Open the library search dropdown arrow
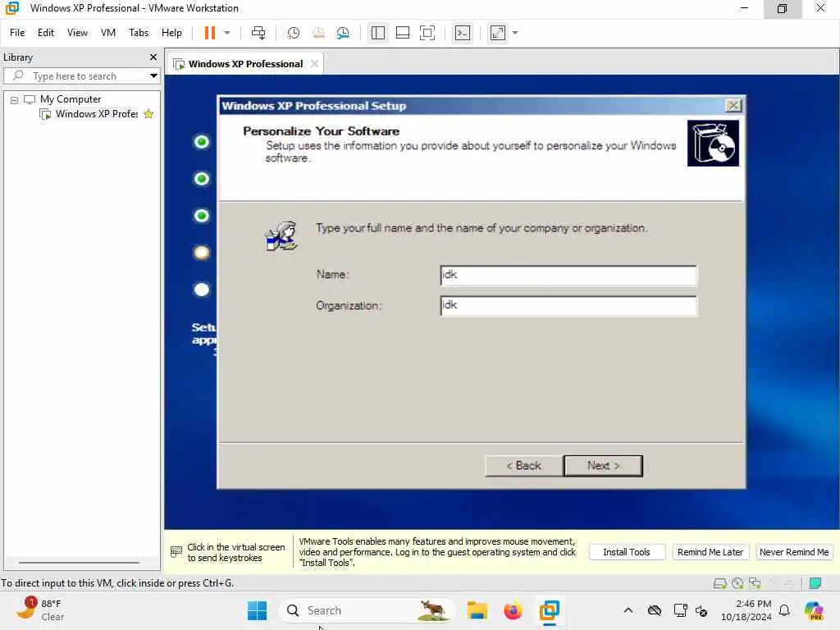Screen dimensions: 840x630 [153, 76]
